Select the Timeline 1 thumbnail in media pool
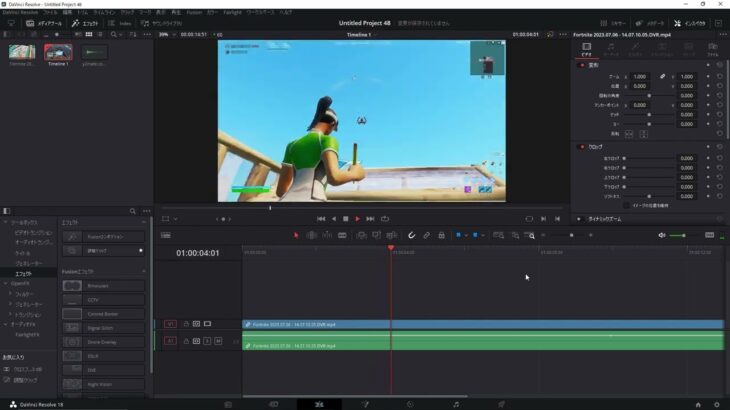 (58, 54)
